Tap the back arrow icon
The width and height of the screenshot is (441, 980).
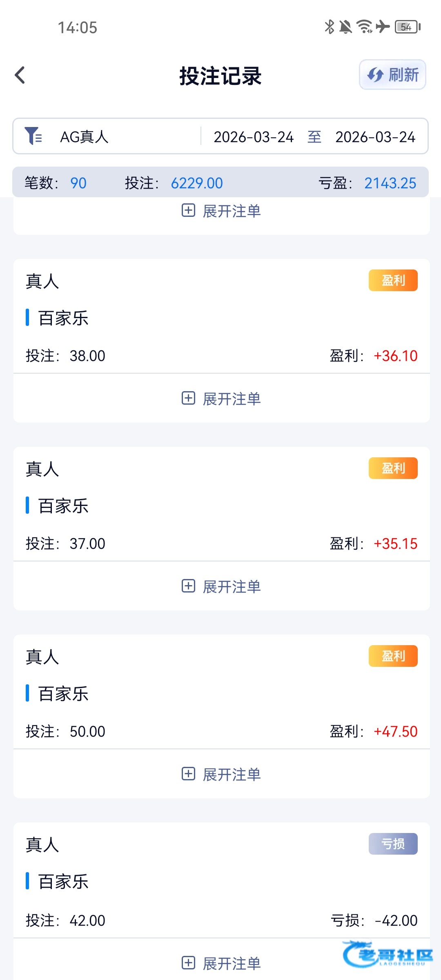[x=20, y=76]
